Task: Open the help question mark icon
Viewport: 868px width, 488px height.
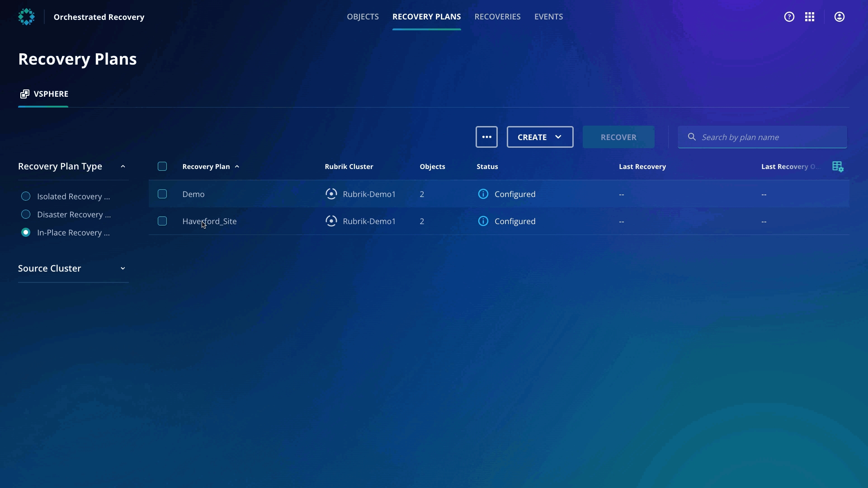Action: (x=789, y=17)
